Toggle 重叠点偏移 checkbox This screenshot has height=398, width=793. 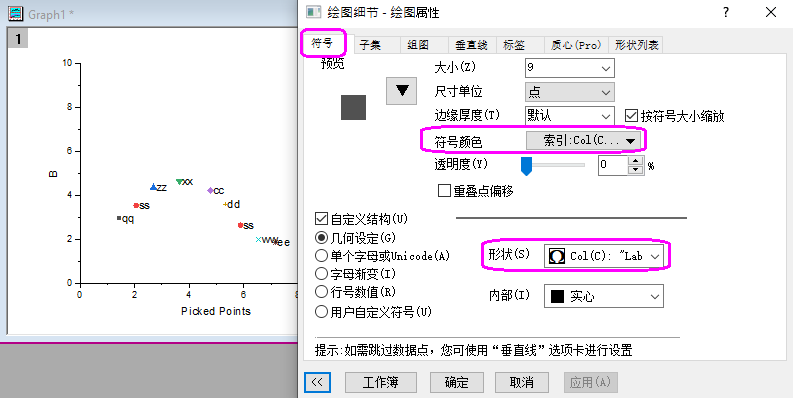pos(444,191)
